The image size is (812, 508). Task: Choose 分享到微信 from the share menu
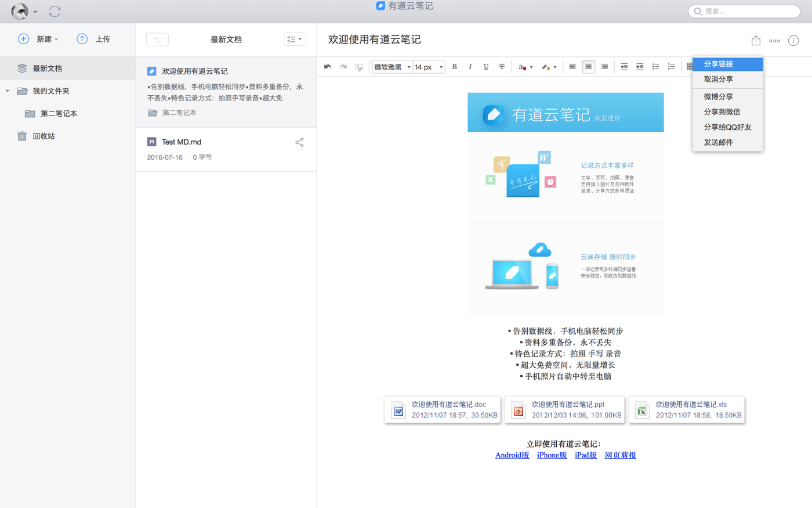[x=728, y=111]
